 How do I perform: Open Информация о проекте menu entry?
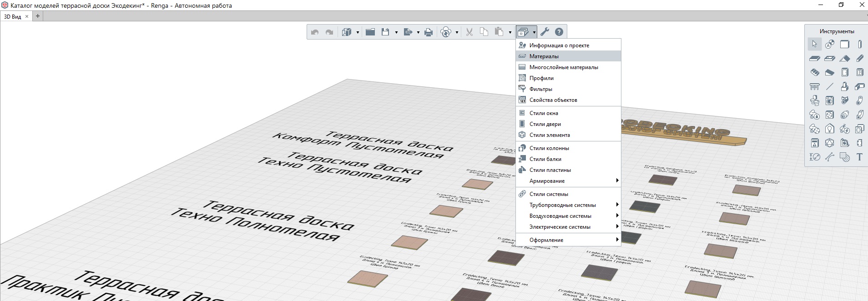(568, 45)
